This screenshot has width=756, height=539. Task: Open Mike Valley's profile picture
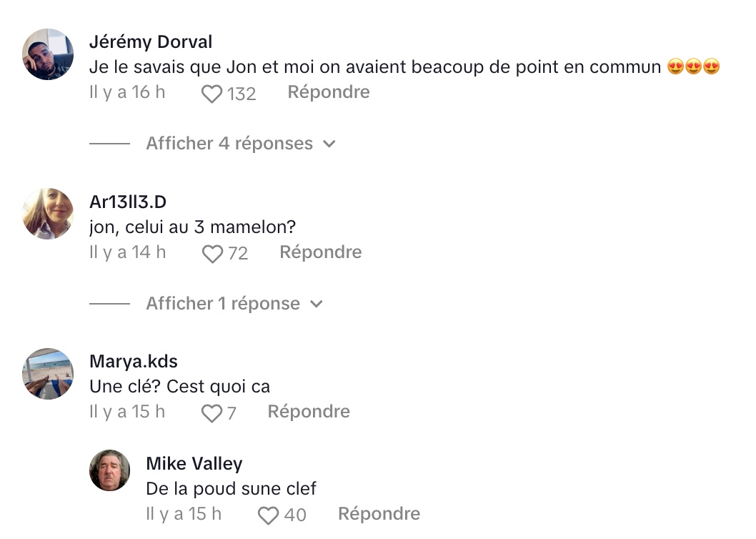tap(109, 470)
